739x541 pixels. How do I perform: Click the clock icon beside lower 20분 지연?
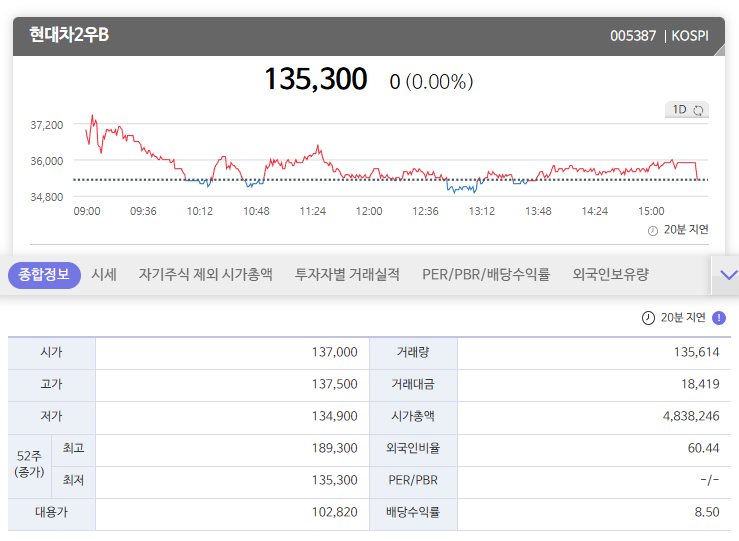click(x=648, y=318)
